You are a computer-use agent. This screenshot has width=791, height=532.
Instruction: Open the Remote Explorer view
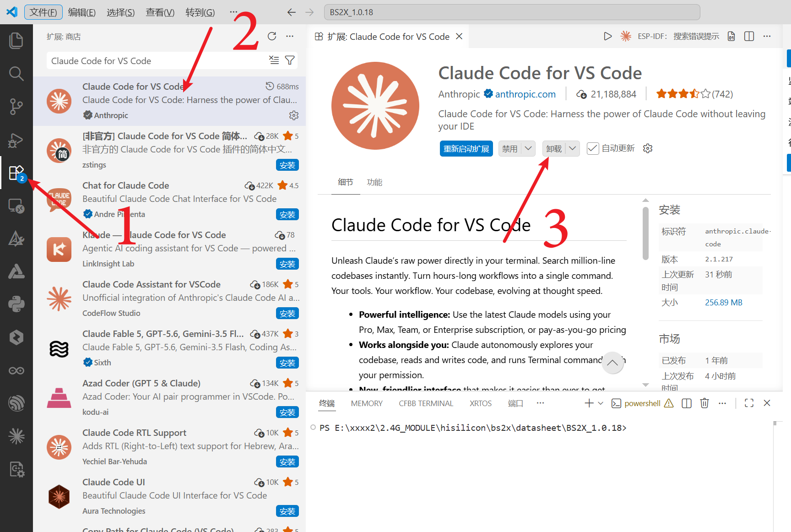pos(16,206)
